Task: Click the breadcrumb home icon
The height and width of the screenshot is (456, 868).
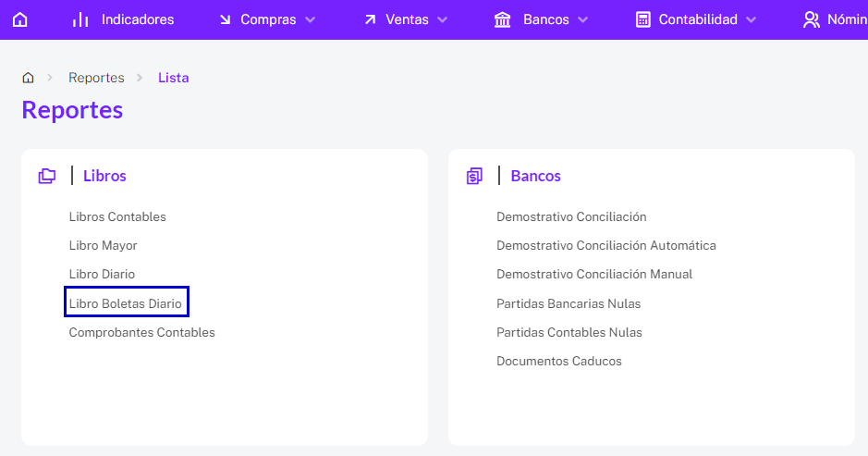Action: pos(28,78)
